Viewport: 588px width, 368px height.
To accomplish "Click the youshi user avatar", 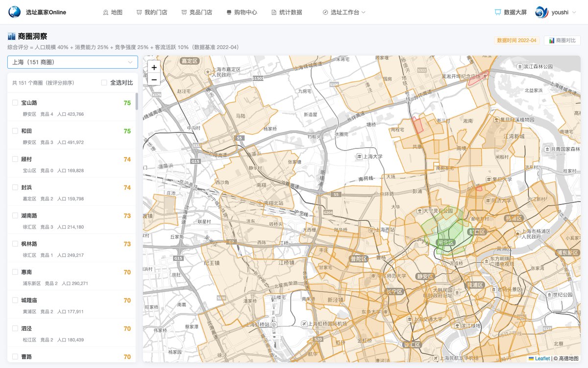I will coord(541,12).
